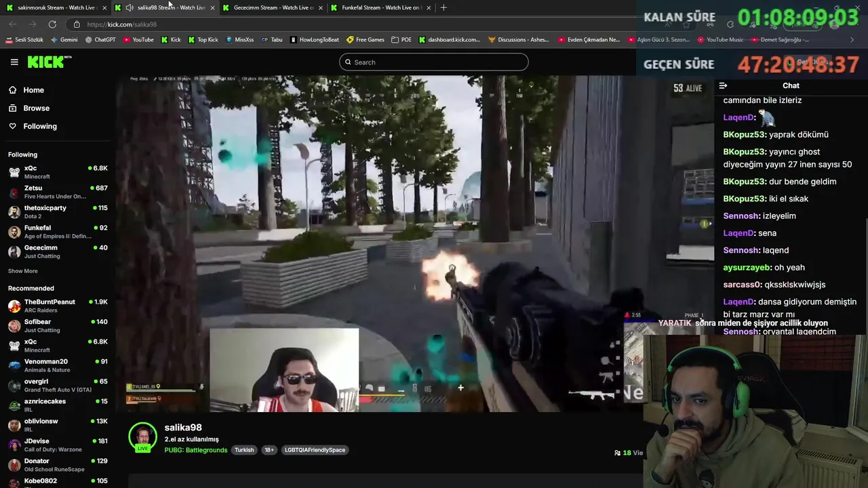Open Free Games bookmark
The image size is (868, 488).
point(365,40)
